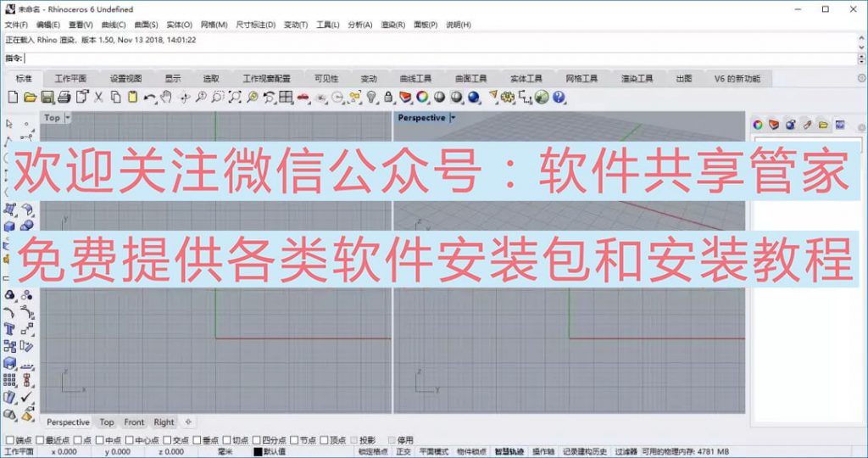Click the Print icon

(64, 97)
